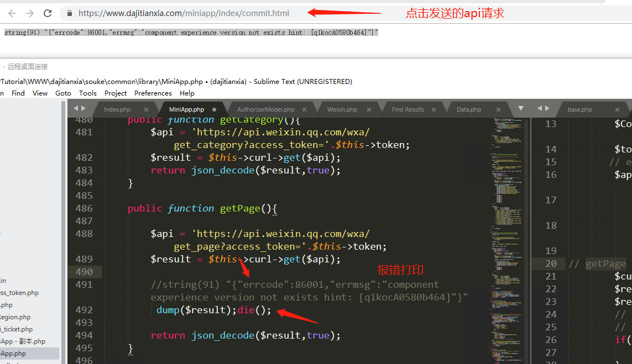The height and width of the screenshot is (364, 632).
Task: Open the Preferences menu
Action: (153, 93)
